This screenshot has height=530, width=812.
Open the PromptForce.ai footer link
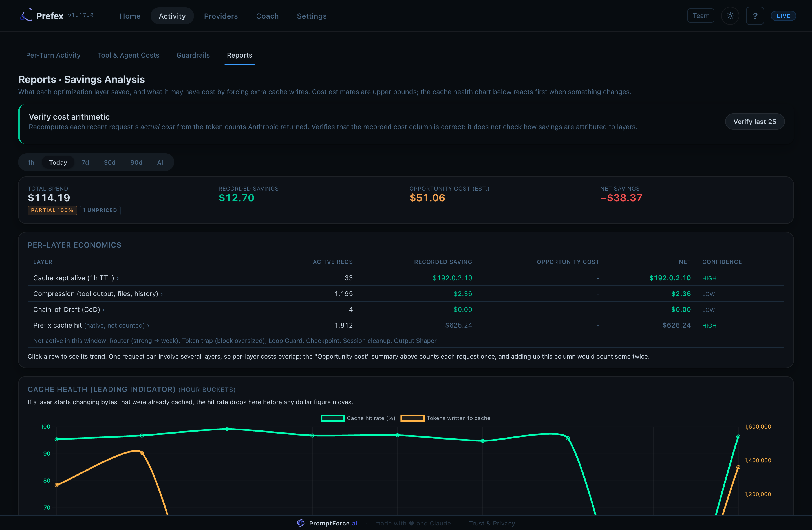click(x=333, y=523)
